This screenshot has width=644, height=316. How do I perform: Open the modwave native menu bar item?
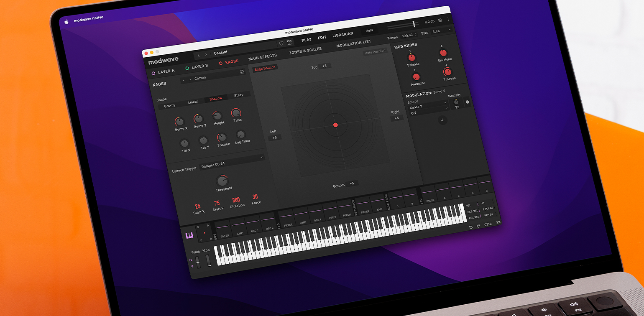pos(88,19)
